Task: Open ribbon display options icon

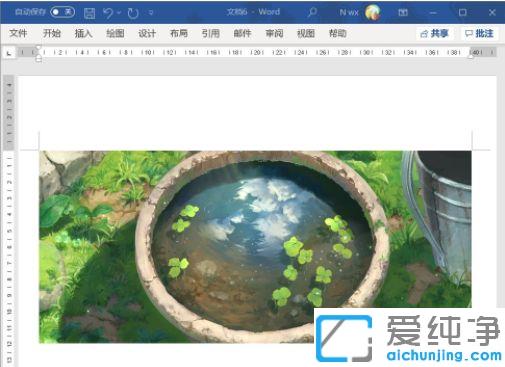Action: pos(403,13)
